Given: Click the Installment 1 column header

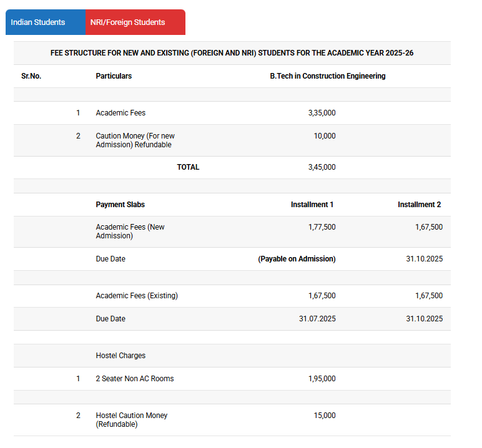Looking at the screenshot, I should [x=312, y=205].
